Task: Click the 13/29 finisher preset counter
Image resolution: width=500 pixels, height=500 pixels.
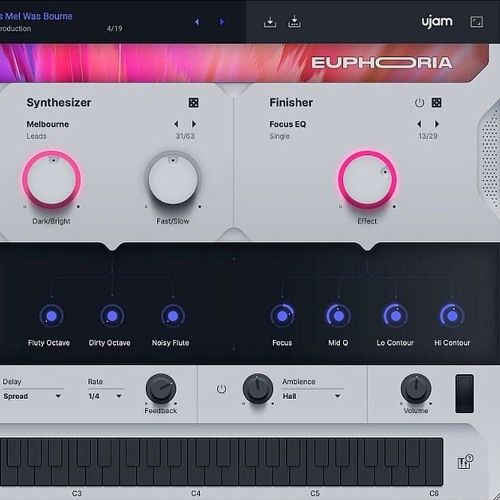Action: point(428,136)
